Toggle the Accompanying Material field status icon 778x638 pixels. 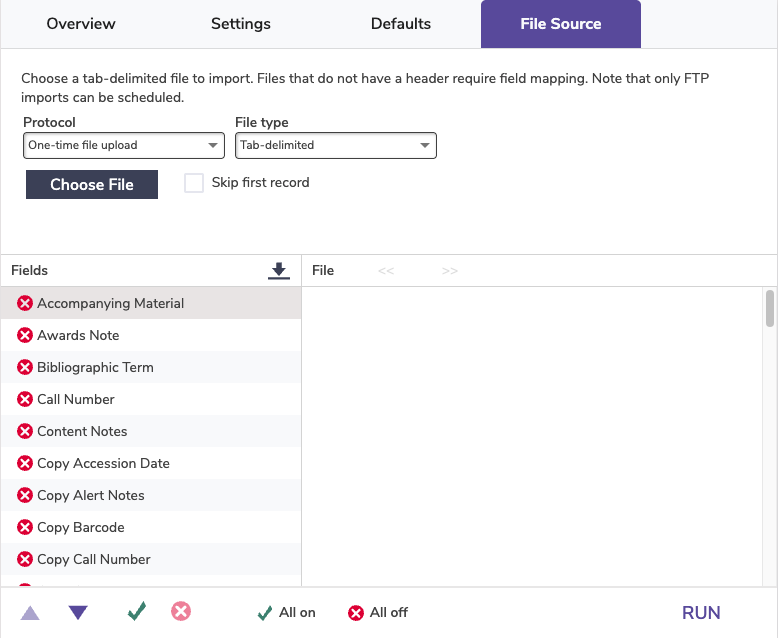point(25,303)
